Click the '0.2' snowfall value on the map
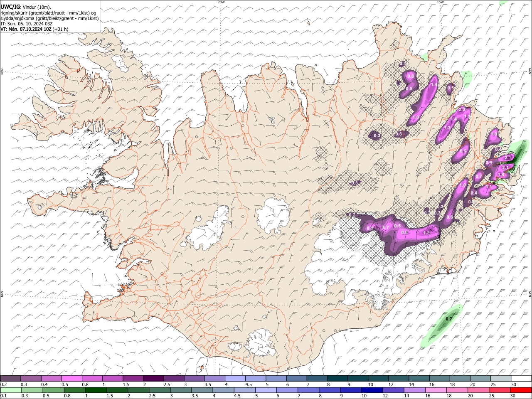 [352, 215]
